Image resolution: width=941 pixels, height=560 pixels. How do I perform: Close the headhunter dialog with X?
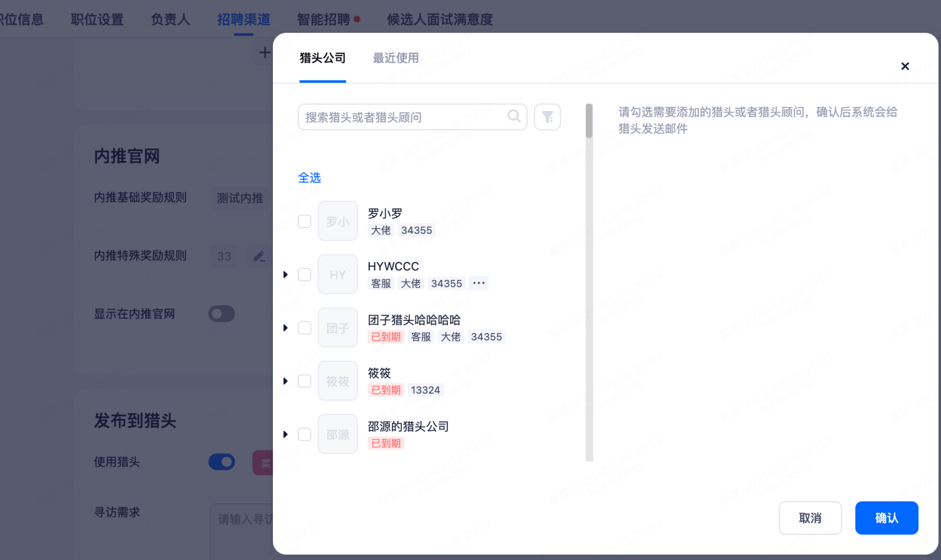905,66
